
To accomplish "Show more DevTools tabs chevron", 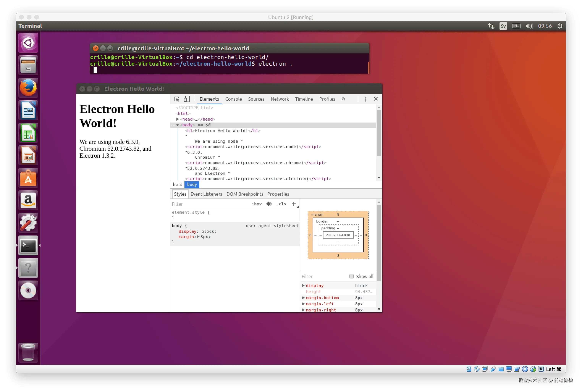I will [343, 99].
